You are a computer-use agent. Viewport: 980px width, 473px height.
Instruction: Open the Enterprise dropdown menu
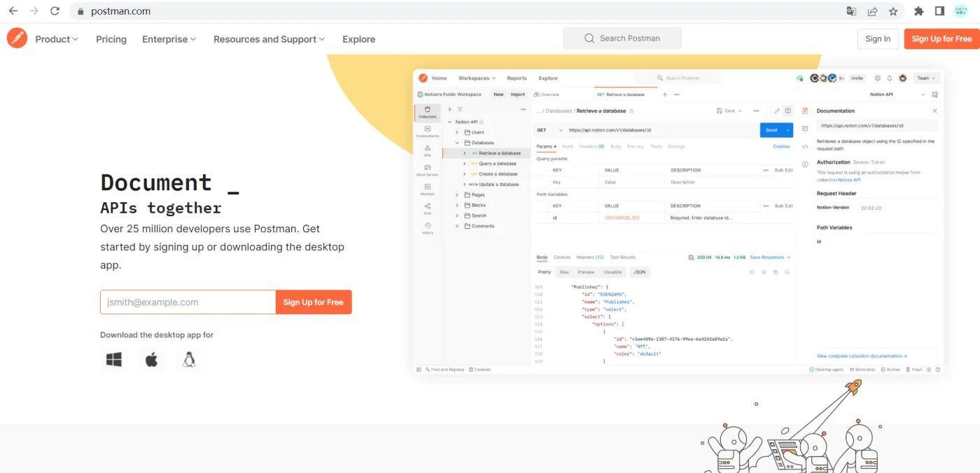click(169, 39)
